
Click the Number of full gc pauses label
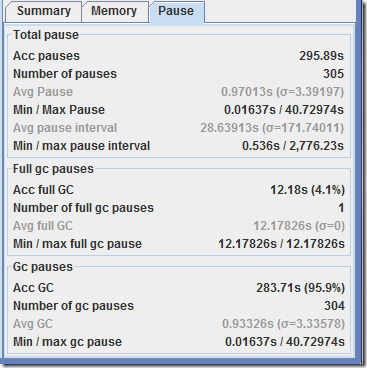83,208
